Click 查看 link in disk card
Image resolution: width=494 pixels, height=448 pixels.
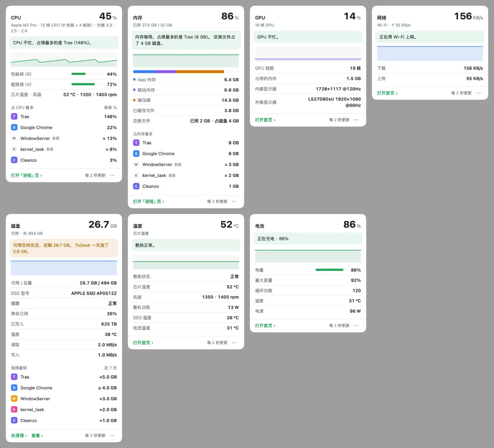click(x=37, y=436)
